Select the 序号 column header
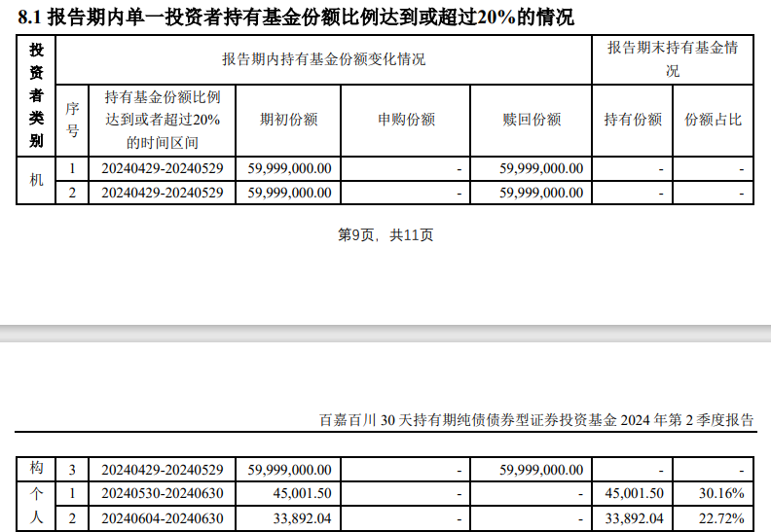This screenshot has height=532, width=771. click(x=72, y=120)
